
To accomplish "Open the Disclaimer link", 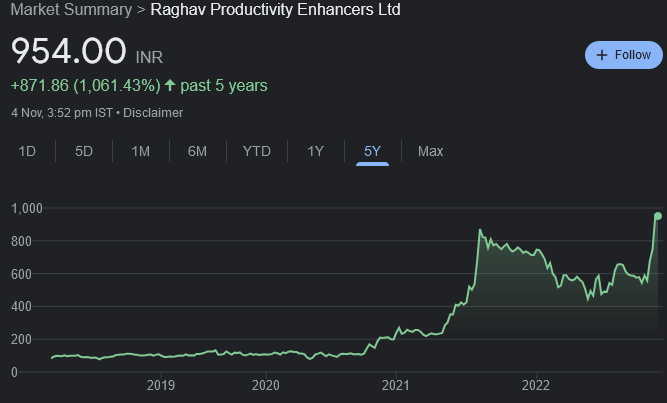I will [x=153, y=113].
